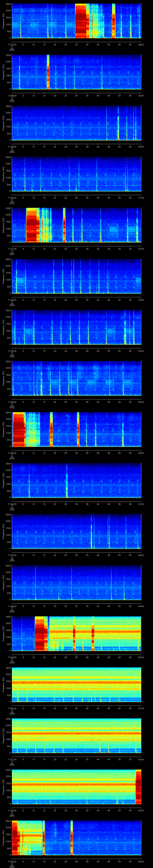Image resolution: width=153 pixels, height=868 pixels.
Task: Click the 15-second tick under 17:53:00 spectrogram
Action: (44, 862)
